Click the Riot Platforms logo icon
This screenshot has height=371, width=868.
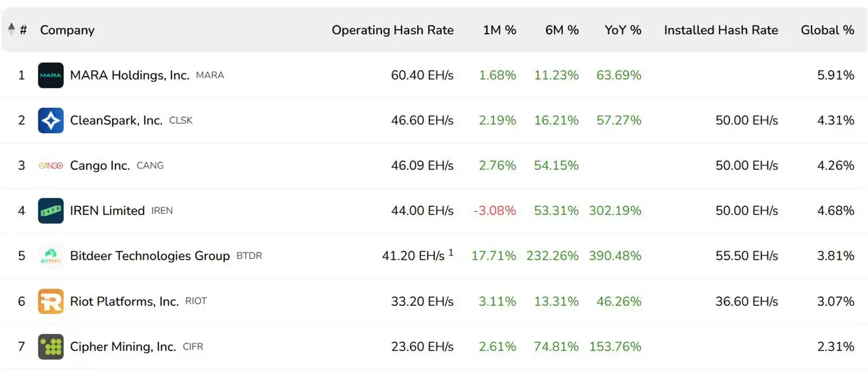(51, 301)
